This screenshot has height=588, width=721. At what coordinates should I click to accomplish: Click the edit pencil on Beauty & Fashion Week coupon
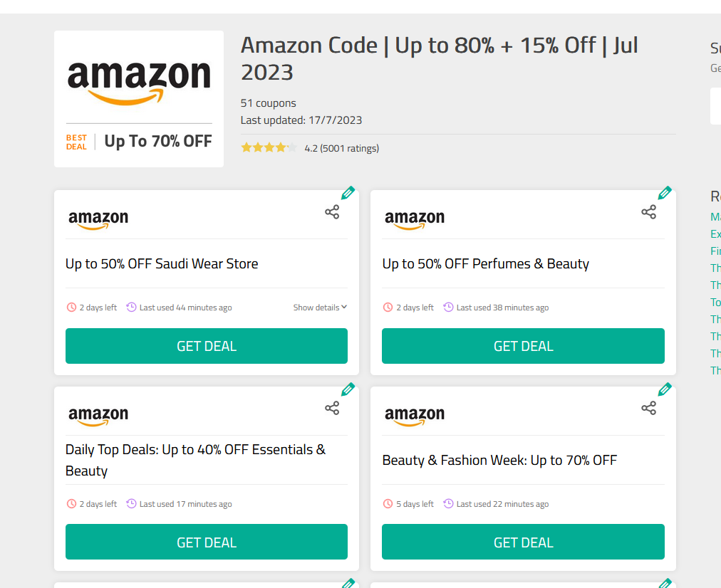click(x=665, y=389)
